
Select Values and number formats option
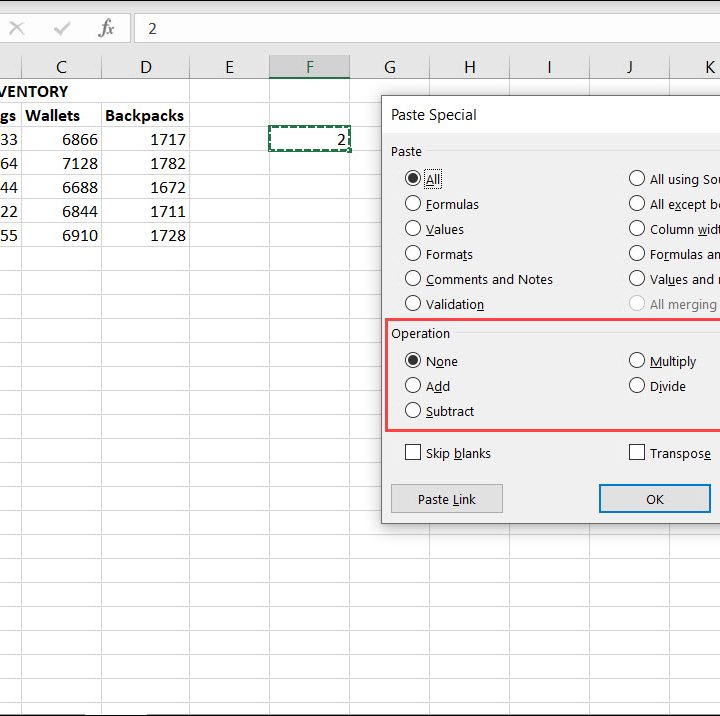637,278
